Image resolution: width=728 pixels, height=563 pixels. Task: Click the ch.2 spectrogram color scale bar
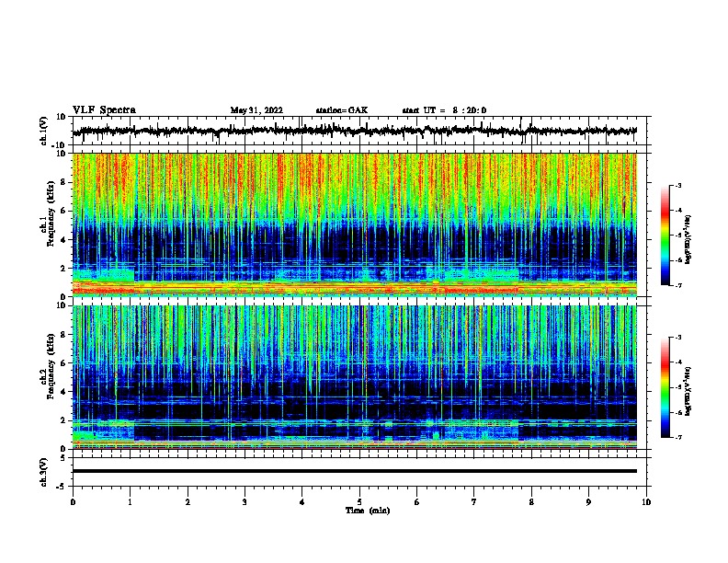[665, 387]
